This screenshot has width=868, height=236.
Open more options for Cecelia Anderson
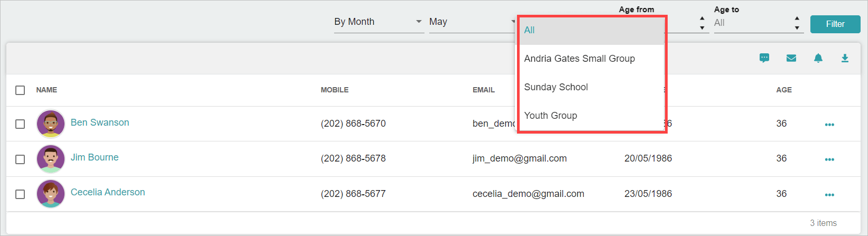coord(829,195)
